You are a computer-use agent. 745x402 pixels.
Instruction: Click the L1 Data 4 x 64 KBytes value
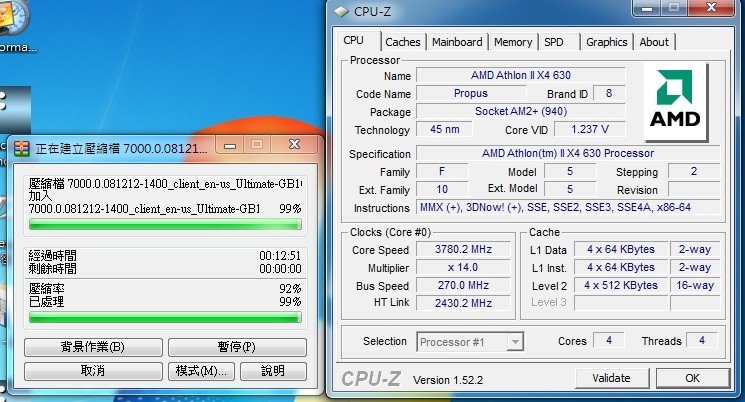(621, 249)
